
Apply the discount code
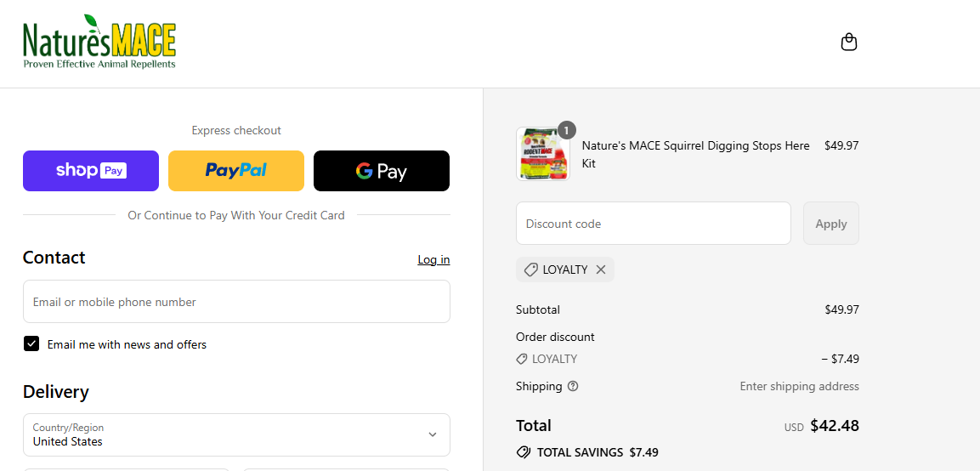point(830,224)
